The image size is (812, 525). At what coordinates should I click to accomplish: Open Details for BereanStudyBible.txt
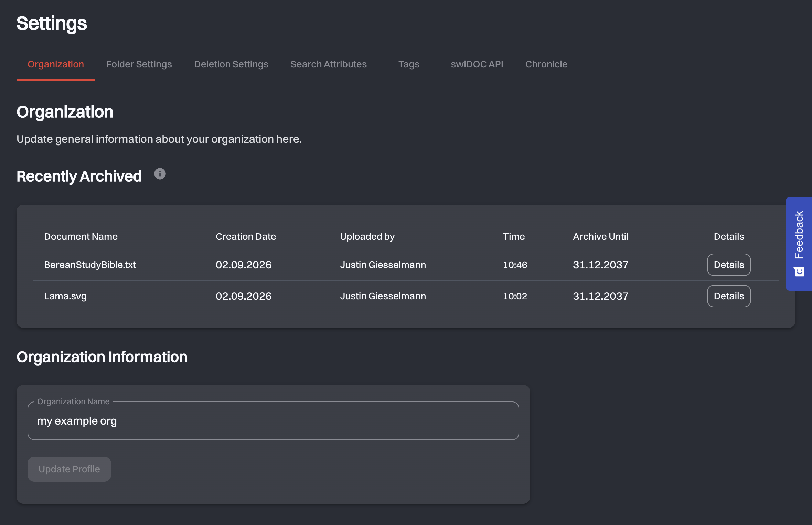coord(729,265)
